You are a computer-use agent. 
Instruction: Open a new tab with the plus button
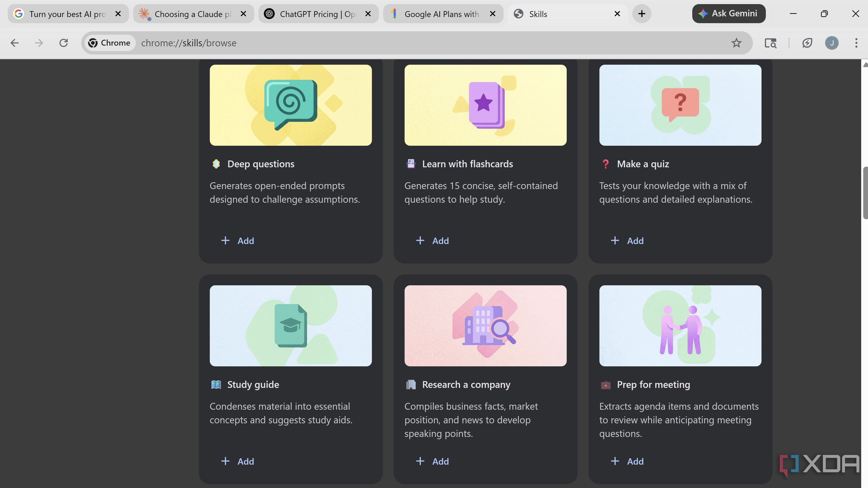(642, 14)
